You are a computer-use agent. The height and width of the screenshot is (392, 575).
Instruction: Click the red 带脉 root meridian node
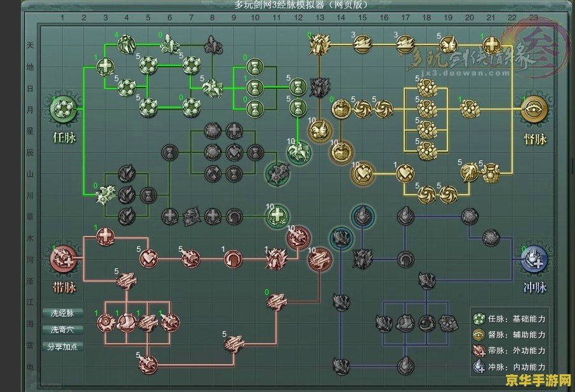(x=63, y=259)
